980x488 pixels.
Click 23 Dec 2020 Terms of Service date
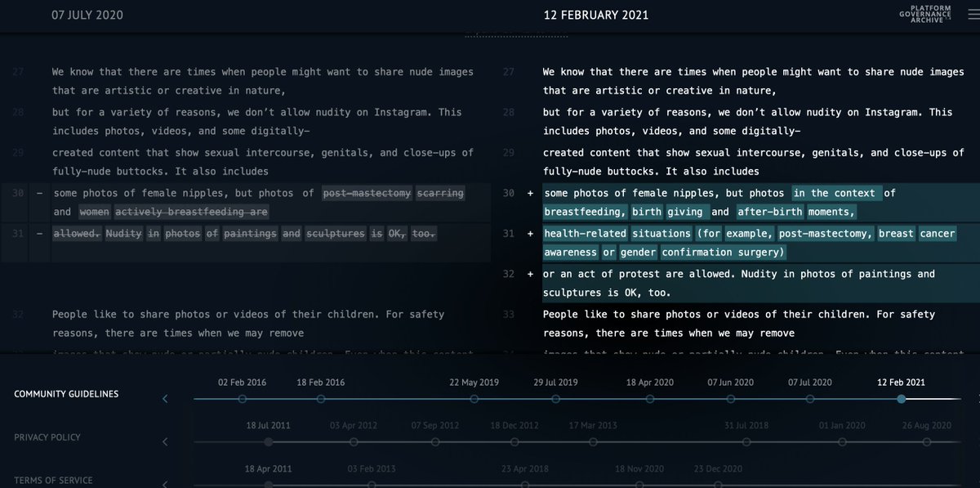(718, 469)
